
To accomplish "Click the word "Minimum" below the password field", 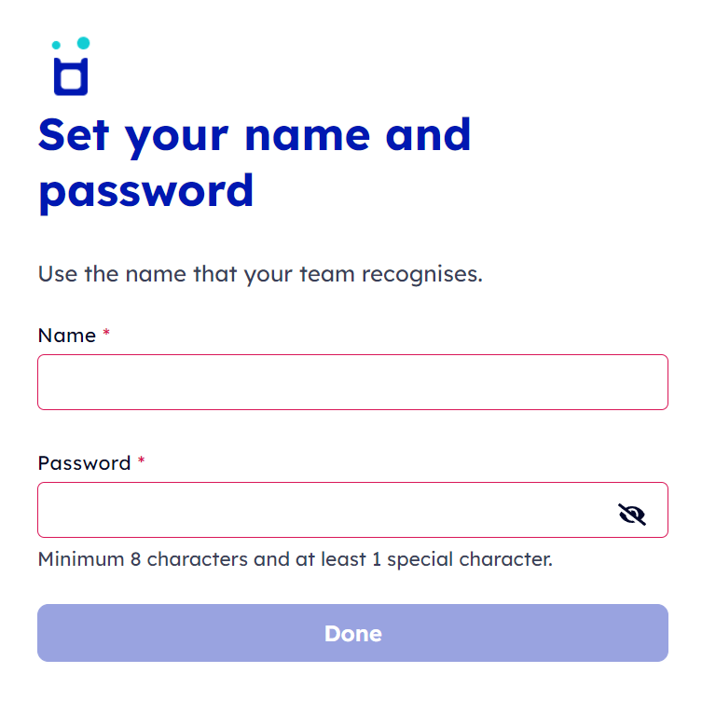I will [81, 559].
